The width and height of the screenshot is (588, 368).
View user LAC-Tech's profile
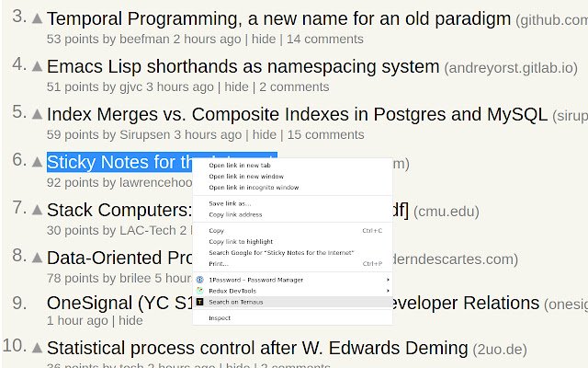point(147,230)
